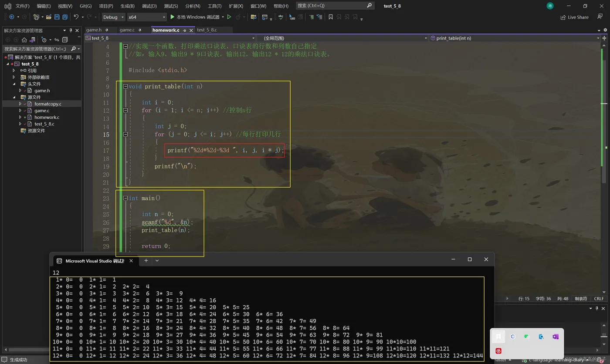The width and height of the screenshot is (610, 364).
Task: Toggle the pin on the game.h tab
Action: tap(107, 30)
